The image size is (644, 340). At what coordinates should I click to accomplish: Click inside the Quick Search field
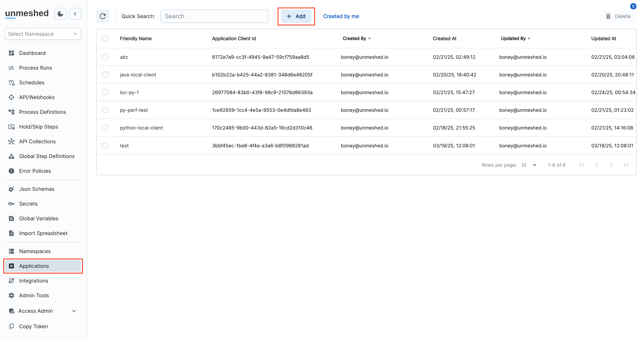[214, 16]
